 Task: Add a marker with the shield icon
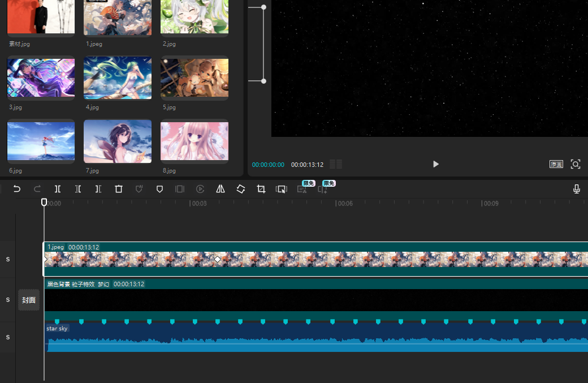(159, 189)
